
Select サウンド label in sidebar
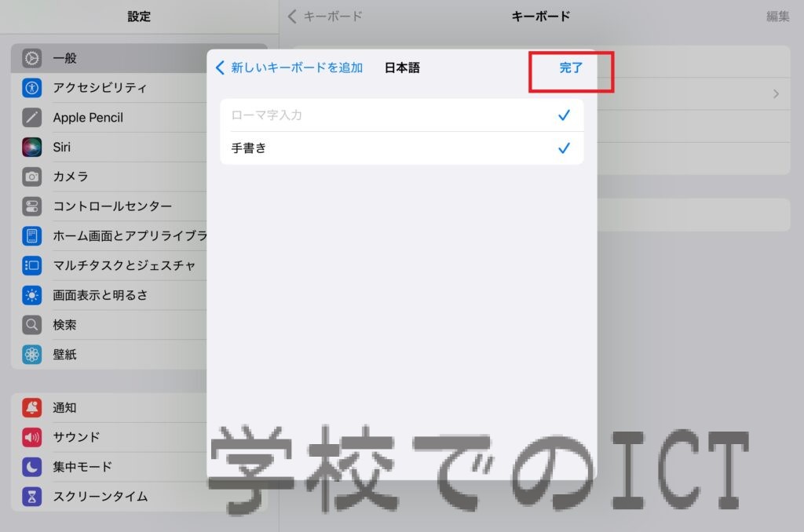click(x=76, y=437)
